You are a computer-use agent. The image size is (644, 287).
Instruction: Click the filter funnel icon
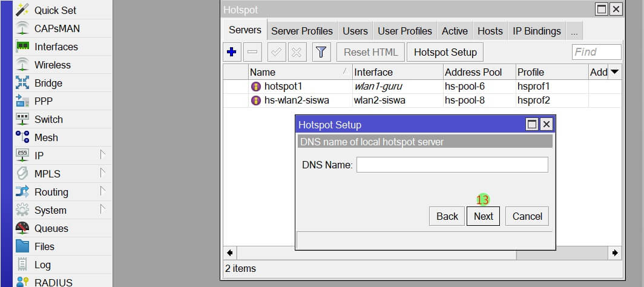pyautogui.click(x=321, y=52)
